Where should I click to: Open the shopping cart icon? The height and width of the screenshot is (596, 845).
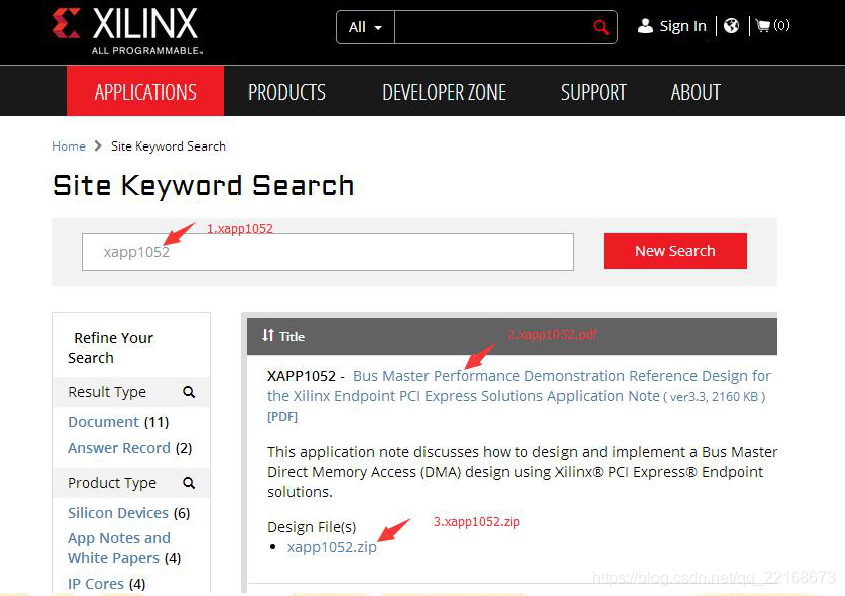[763, 25]
